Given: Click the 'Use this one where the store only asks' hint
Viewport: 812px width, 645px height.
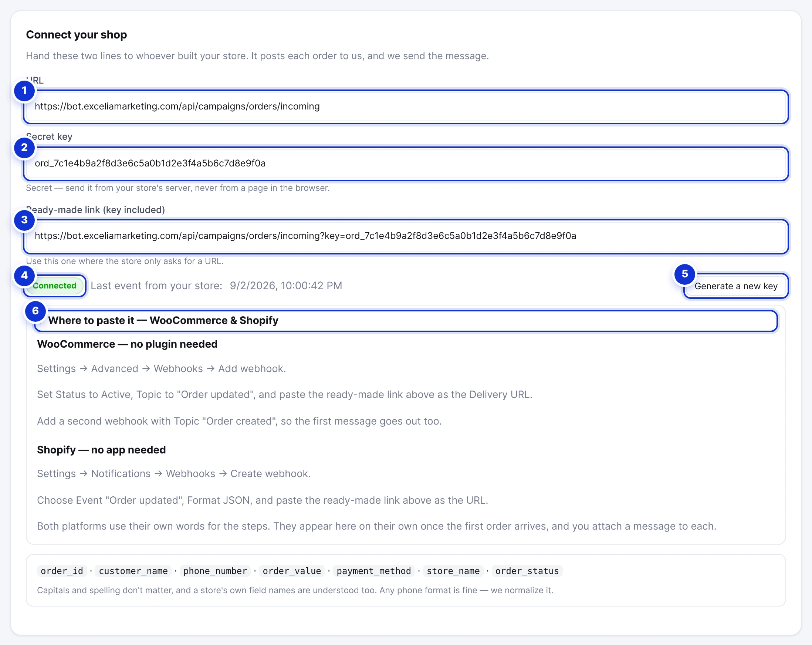Looking at the screenshot, I should (x=125, y=261).
